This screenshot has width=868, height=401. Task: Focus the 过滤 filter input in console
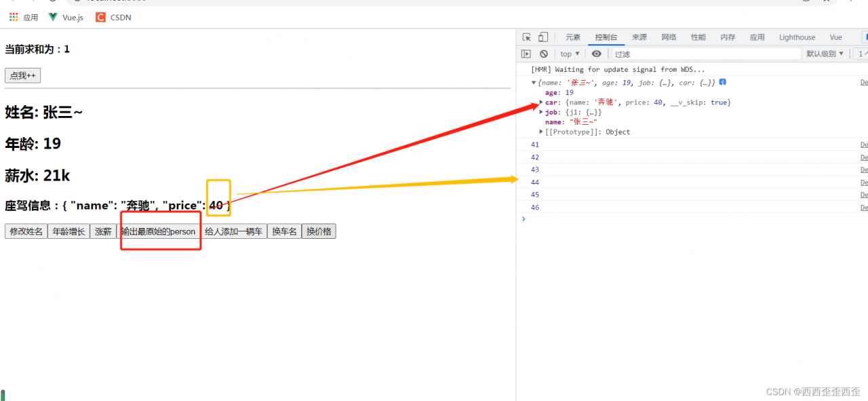pos(705,54)
